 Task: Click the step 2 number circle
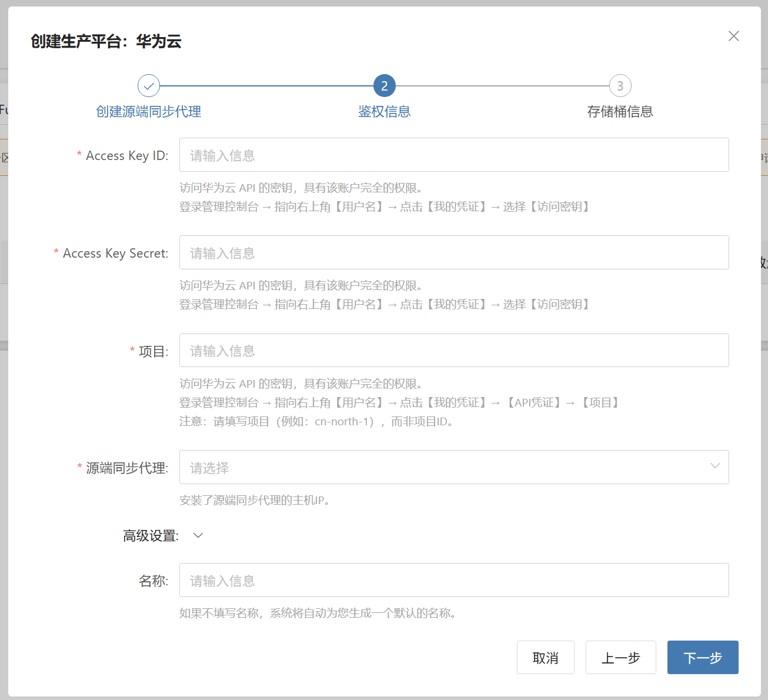click(385, 86)
